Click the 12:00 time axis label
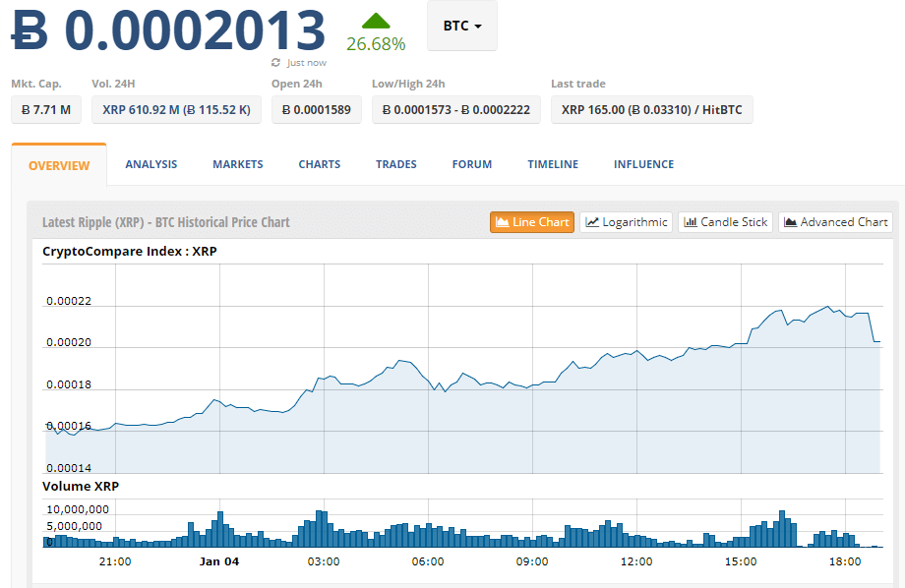 (636, 562)
